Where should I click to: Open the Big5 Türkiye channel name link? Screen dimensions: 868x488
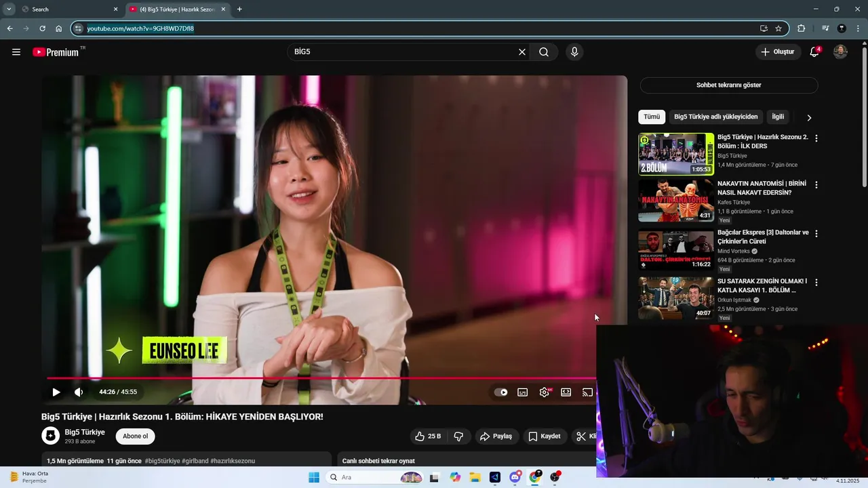pos(85,432)
